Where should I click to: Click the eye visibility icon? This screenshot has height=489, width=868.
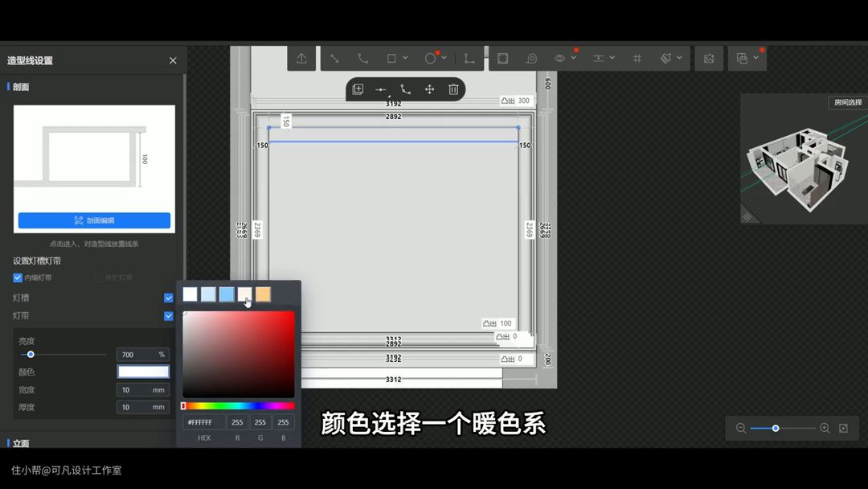coord(560,58)
